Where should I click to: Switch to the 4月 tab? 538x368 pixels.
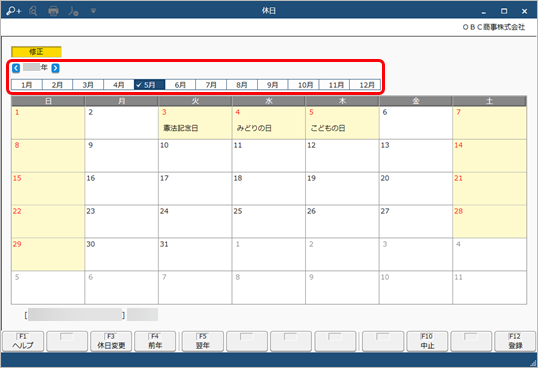click(x=119, y=85)
